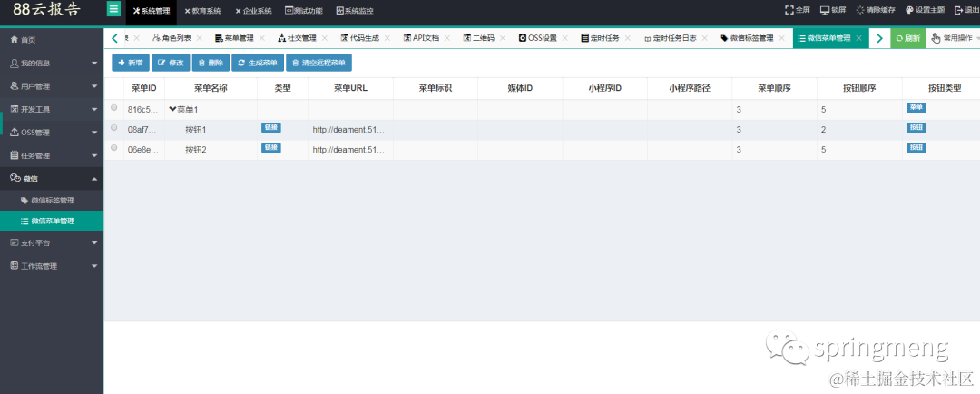
Task: Close the 菜单管理 tab
Action: [x=262, y=38]
